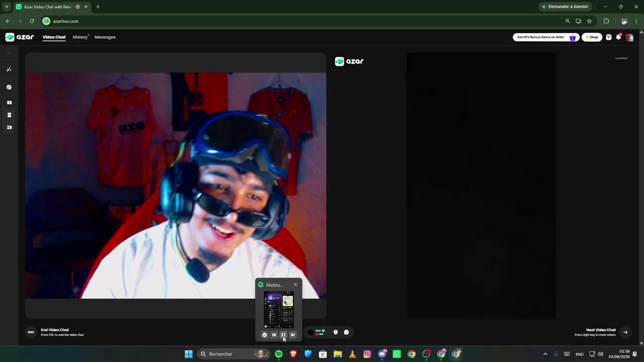Open the Messages tab
Viewport: 644px width, 362px height.
pyautogui.click(x=105, y=37)
